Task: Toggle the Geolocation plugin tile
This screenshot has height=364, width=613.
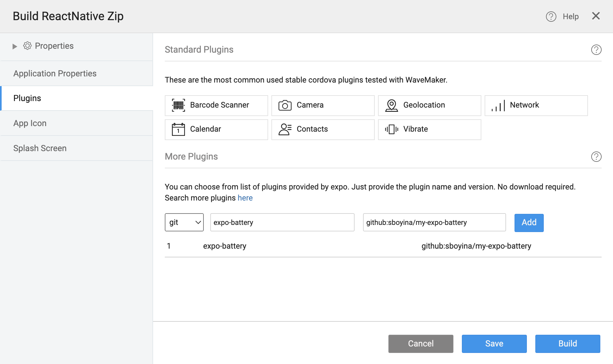Action: click(x=429, y=105)
